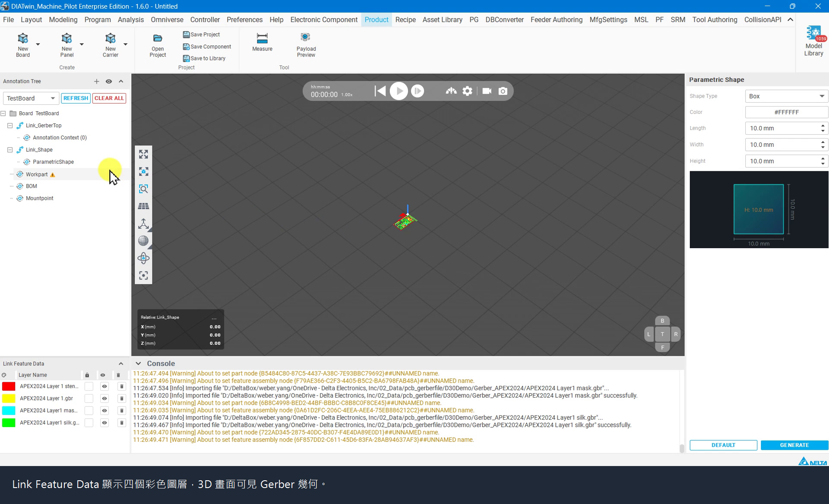Viewport: 829px width, 504px height.
Task: Select the Top view cube face
Action: click(662, 334)
